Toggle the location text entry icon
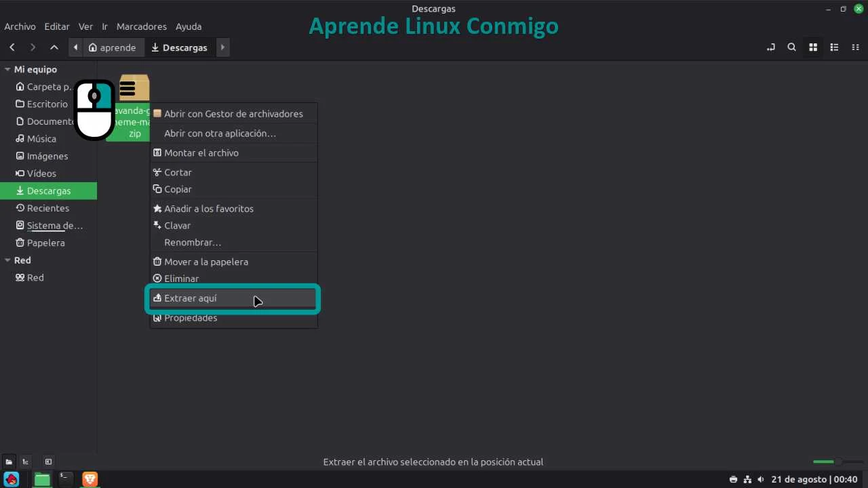Image resolution: width=868 pixels, height=488 pixels. coord(770,47)
